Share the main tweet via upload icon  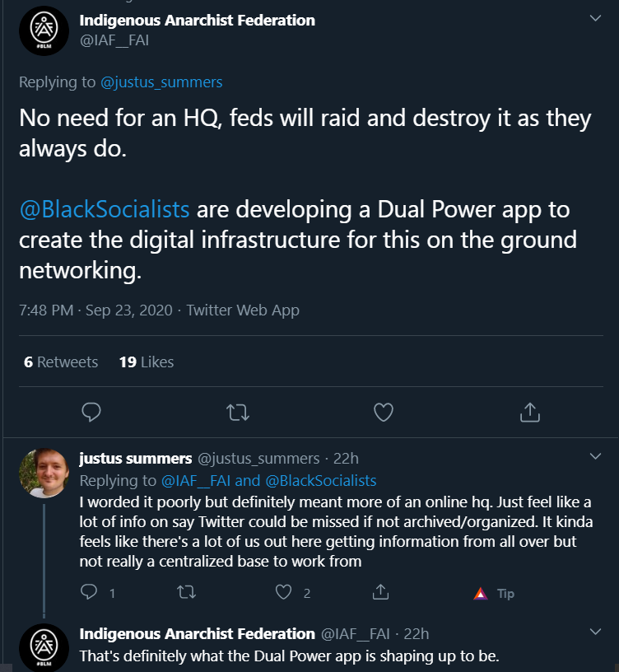click(x=530, y=413)
